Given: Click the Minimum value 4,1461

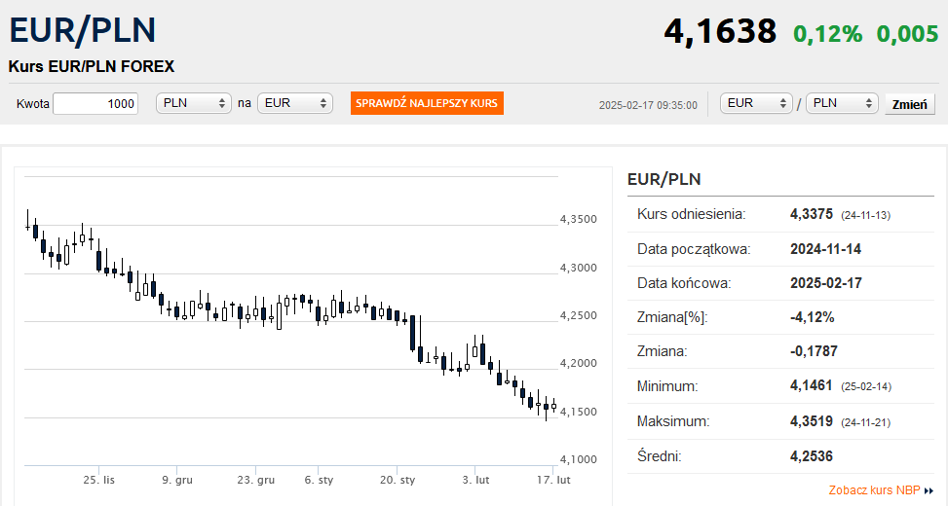Looking at the screenshot, I should (x=811, y=385).
